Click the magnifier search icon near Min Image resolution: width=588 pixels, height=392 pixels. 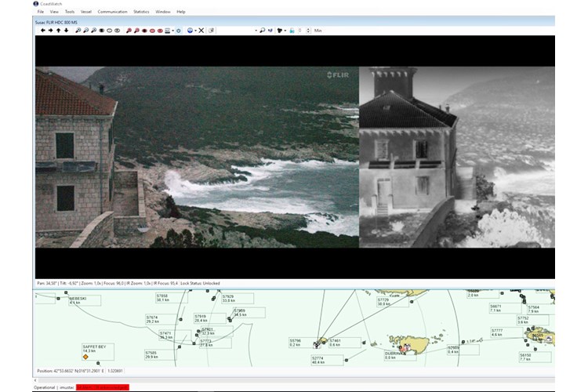pyautogui.click(x=263, y=31)
